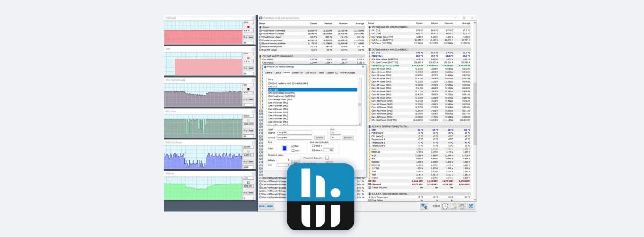The height and width of the screenshot is (237, 644).
Task: Click the clock icon in bottom toolbar
Action: coord(445,206)
